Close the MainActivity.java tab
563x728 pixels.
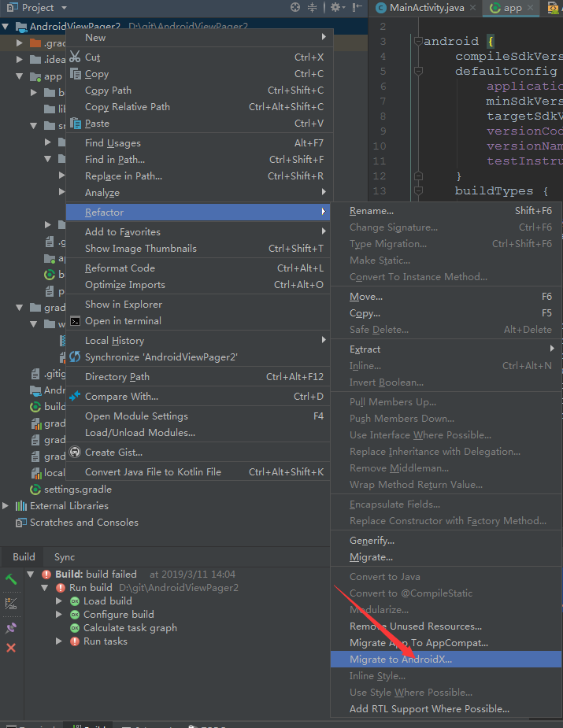tap(472, 7)
